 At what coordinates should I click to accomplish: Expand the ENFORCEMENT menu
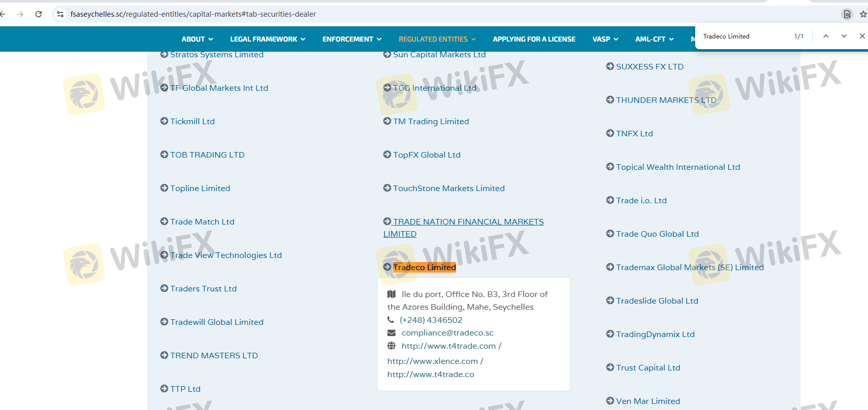[x=352, y=39]
